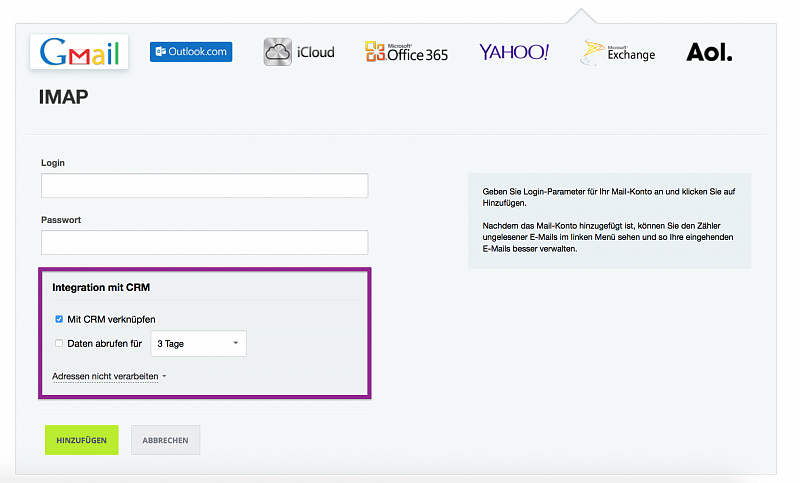Select the Microsoft Exchange provider
Screen dimensions: 800x483
click(x=617, y=53)
